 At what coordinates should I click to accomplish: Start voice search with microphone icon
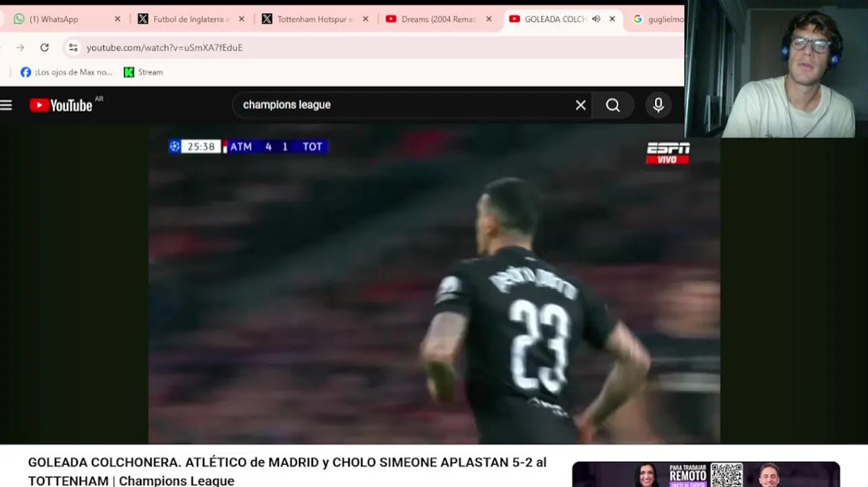658,105
